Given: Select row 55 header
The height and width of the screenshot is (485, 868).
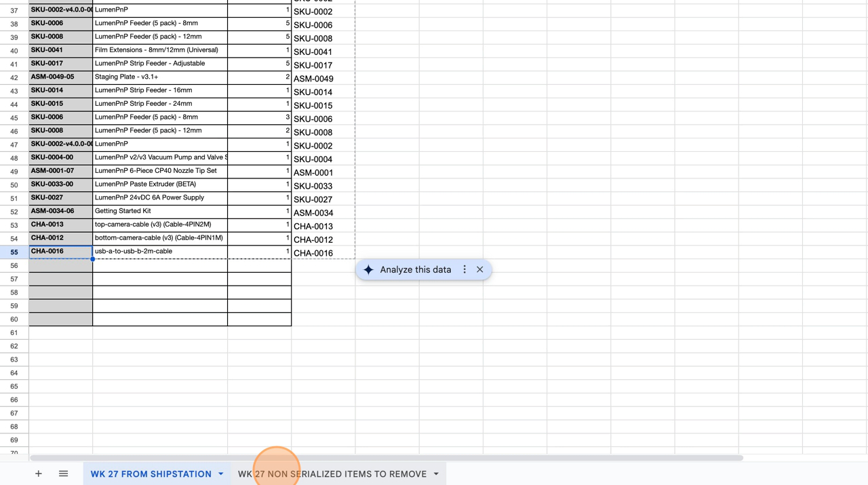Looking at the screenshot, I should coord(14,252).
